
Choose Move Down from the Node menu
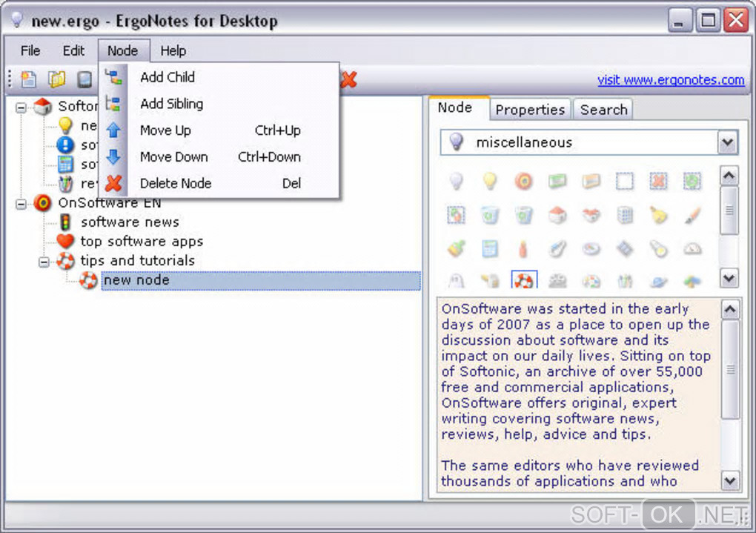pyautogui.click(x=219, y=156)
